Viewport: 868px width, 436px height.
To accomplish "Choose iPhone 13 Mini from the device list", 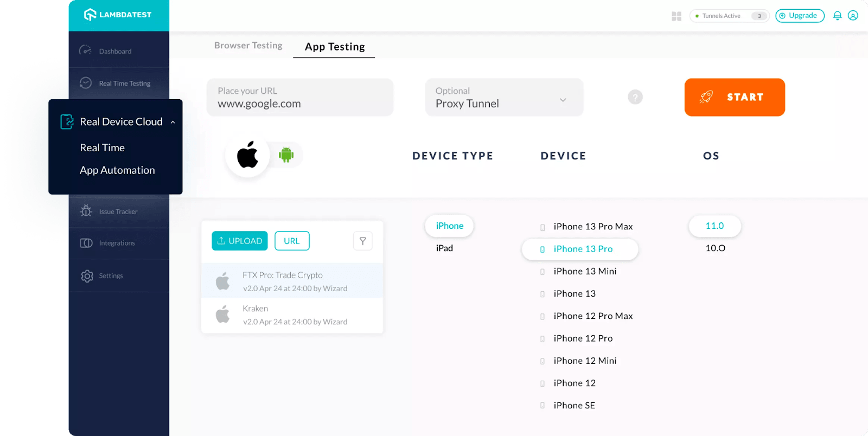I will click(585, 271).
